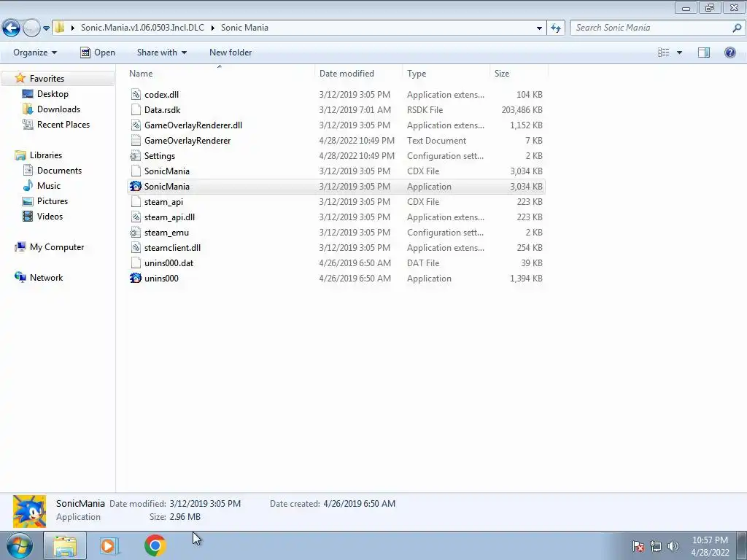747x560 pixels.
Task: Click the 203,486 KB size cell
Action: click(x=522, y=110)
